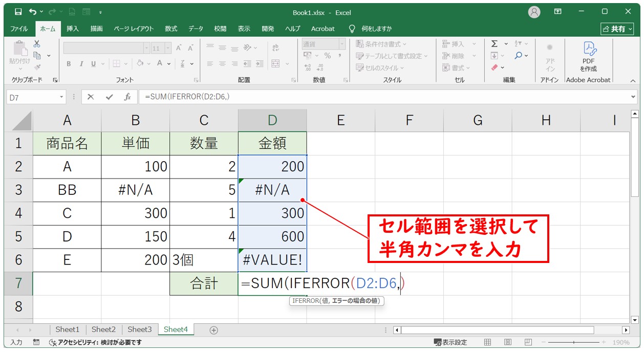Open the Insert Function fx dialog
This screenshot has height=352, width=644.
pyautogui.click(x=127, y=97)
